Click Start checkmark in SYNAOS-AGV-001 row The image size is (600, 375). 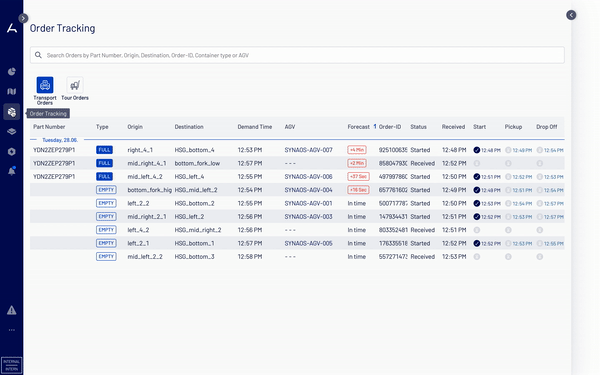tap(477, 203)
